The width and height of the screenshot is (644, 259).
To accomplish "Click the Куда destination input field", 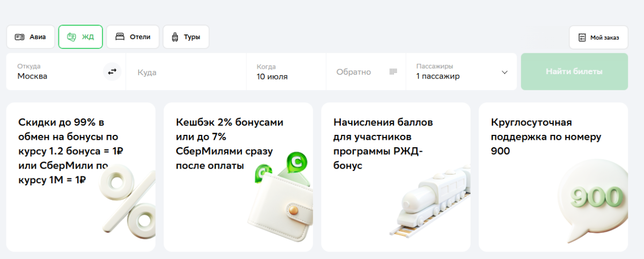I will click(x=186, y=72).
